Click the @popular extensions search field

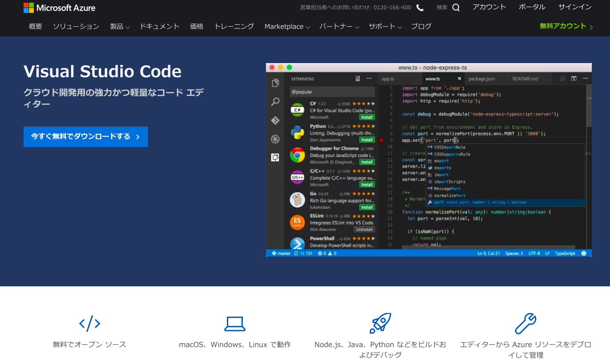pos(332,91)
